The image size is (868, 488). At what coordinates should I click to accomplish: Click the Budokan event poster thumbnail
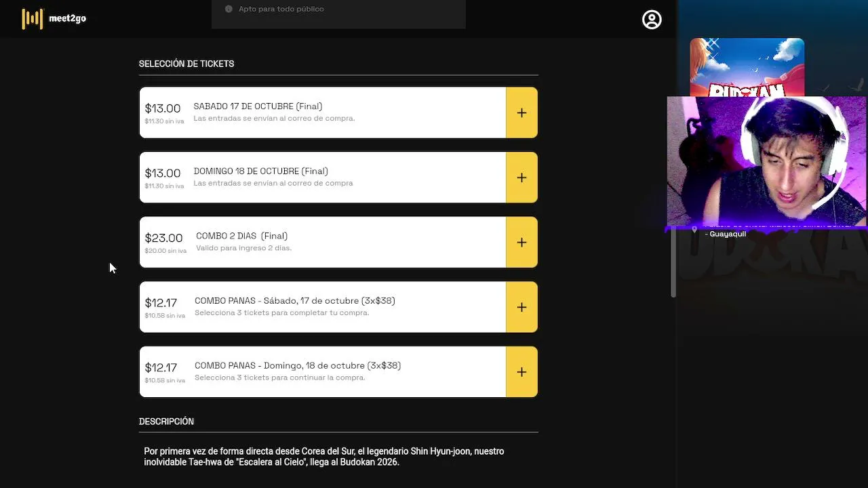click(x=747, y=67)
